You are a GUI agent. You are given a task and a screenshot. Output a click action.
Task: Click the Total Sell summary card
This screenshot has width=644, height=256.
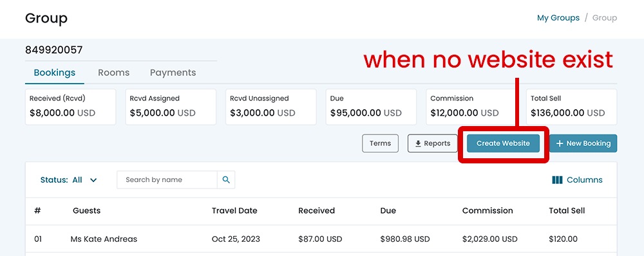click(x=572, y=107)
